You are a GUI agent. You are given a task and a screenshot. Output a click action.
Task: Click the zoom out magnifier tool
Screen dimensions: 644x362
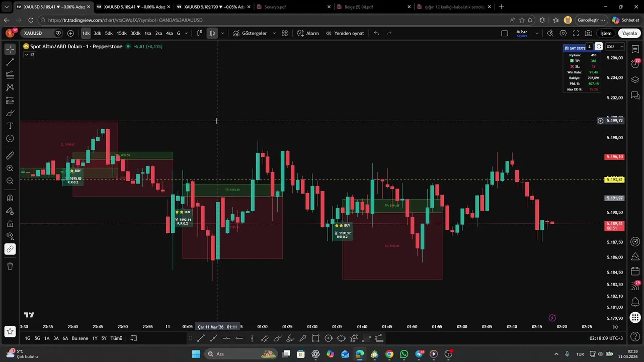tap(10, 180)
